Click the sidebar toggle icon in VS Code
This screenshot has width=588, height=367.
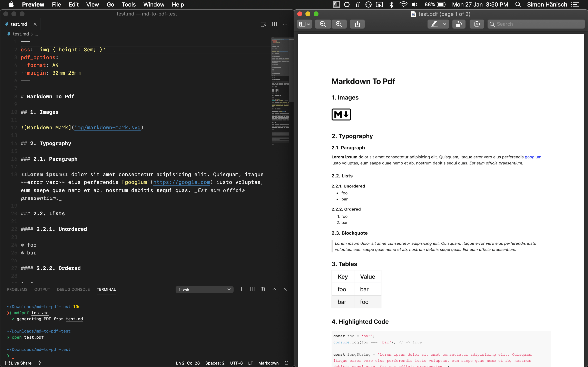click(274, 24)
